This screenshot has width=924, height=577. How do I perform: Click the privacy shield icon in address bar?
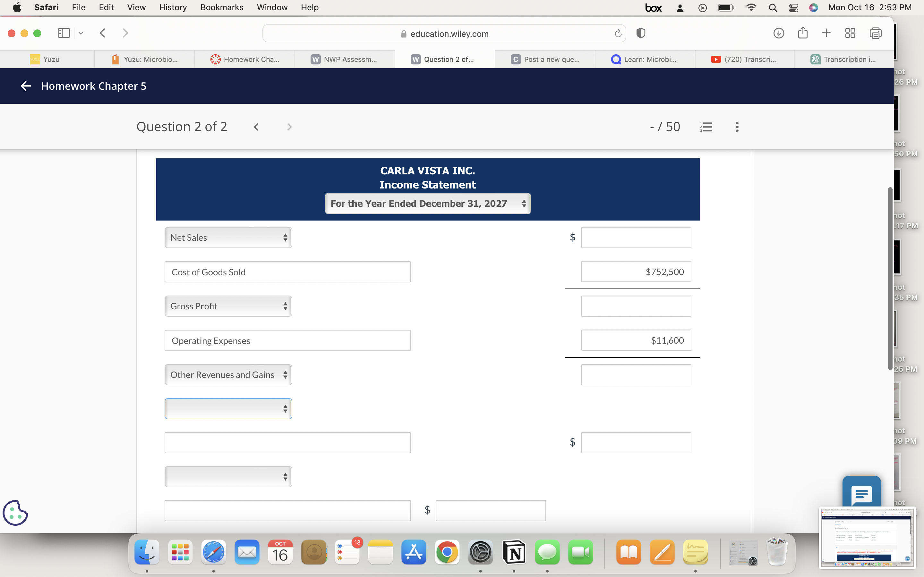click(x=640, y=33)
